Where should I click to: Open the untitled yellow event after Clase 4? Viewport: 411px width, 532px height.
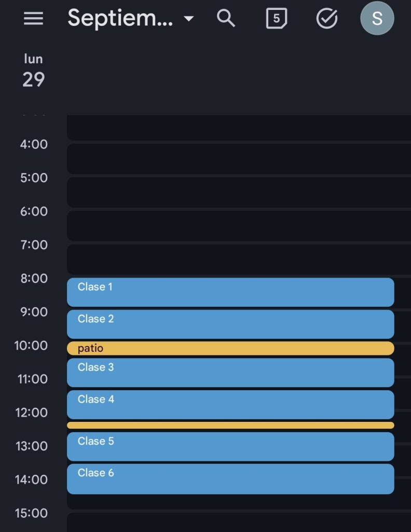pyautogui.click(x=230, y=425)
